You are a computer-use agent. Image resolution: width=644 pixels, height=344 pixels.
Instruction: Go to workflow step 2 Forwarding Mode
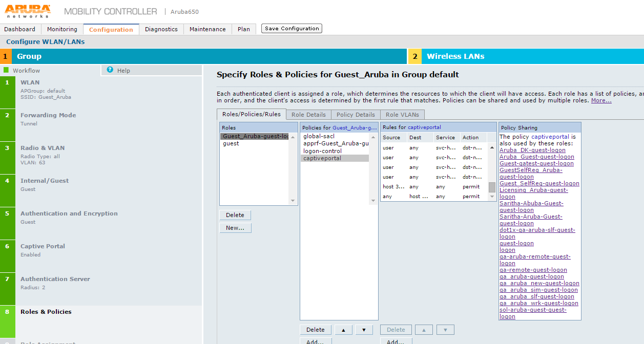(101, 125)
